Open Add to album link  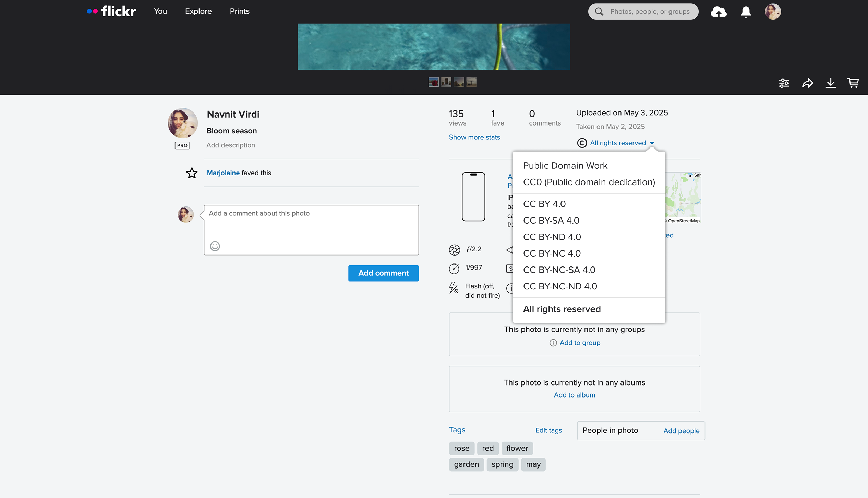click(574, 395)
